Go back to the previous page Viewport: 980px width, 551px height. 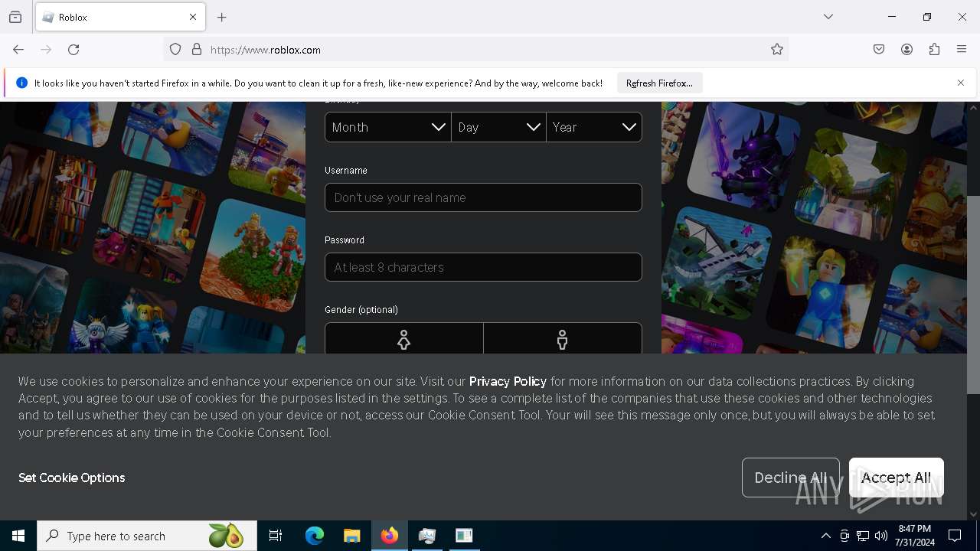click(x=18, y=50)
